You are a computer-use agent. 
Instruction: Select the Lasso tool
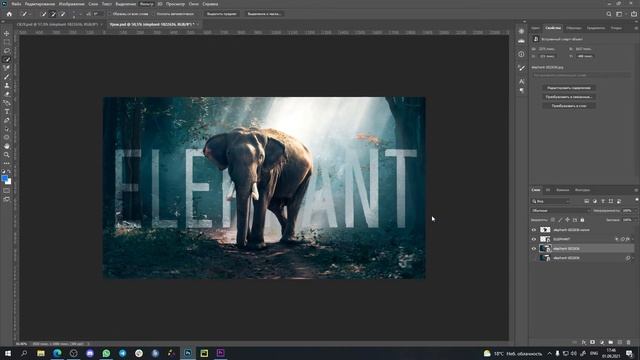7,51
